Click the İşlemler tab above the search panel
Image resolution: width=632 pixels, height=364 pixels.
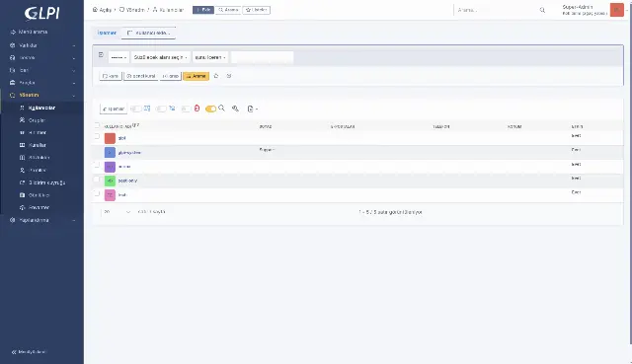coord(107,33)
